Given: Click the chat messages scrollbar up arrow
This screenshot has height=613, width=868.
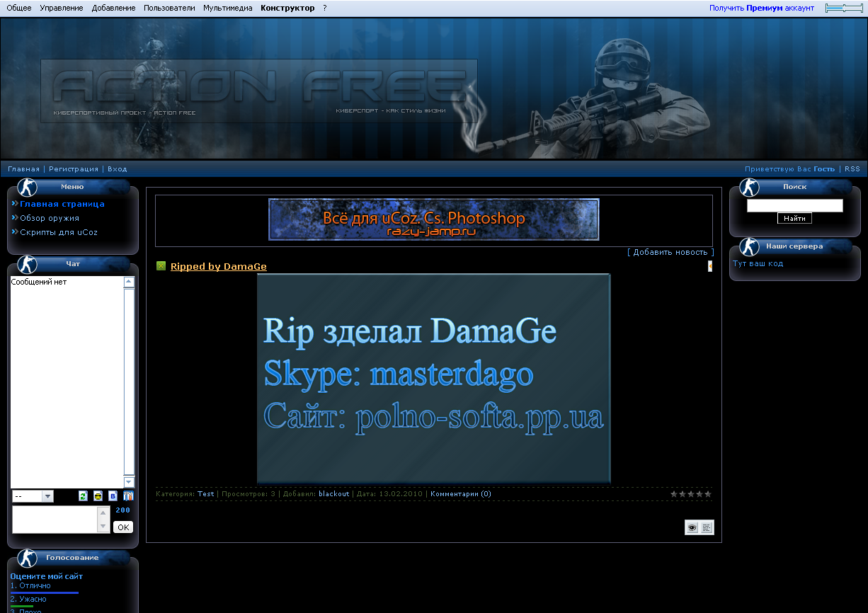Looking at the screenshot, I should [x=129, y=282].
